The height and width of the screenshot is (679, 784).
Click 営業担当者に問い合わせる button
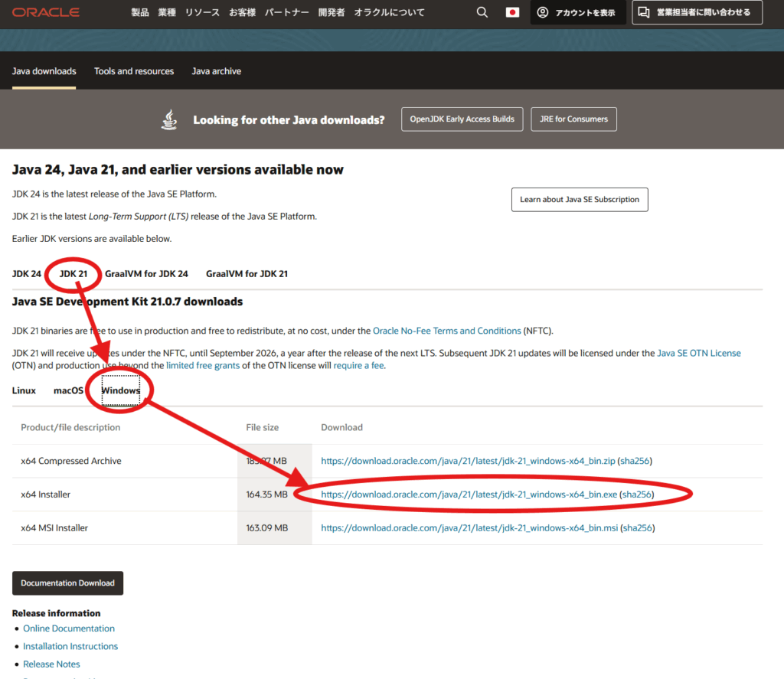coord(697,12)
